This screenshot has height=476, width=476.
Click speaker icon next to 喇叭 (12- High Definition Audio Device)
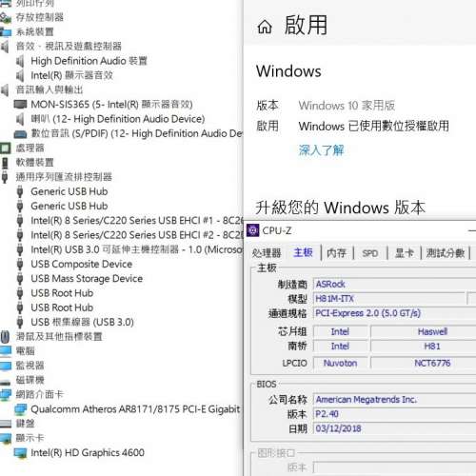(20, 119)
